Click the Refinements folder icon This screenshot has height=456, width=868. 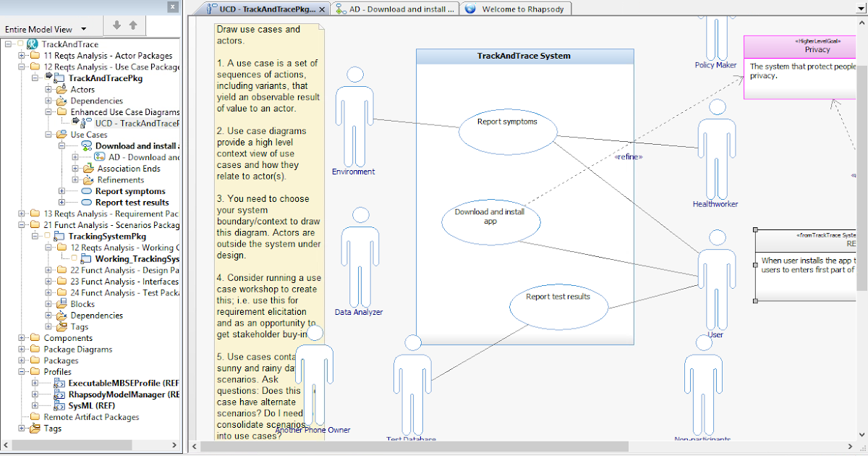pos(88,180)
